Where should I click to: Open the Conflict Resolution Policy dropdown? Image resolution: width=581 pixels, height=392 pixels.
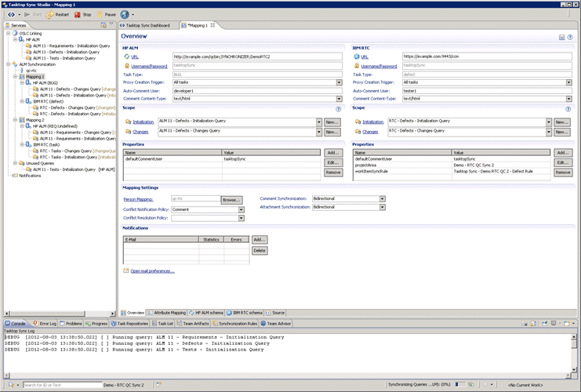coord(241,218)
